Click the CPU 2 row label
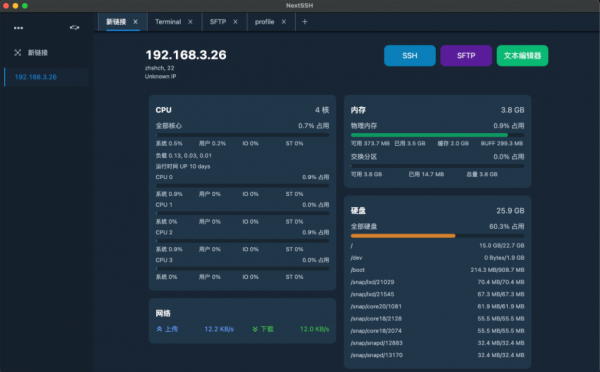 pyautogui.click(x=164, y=232)
